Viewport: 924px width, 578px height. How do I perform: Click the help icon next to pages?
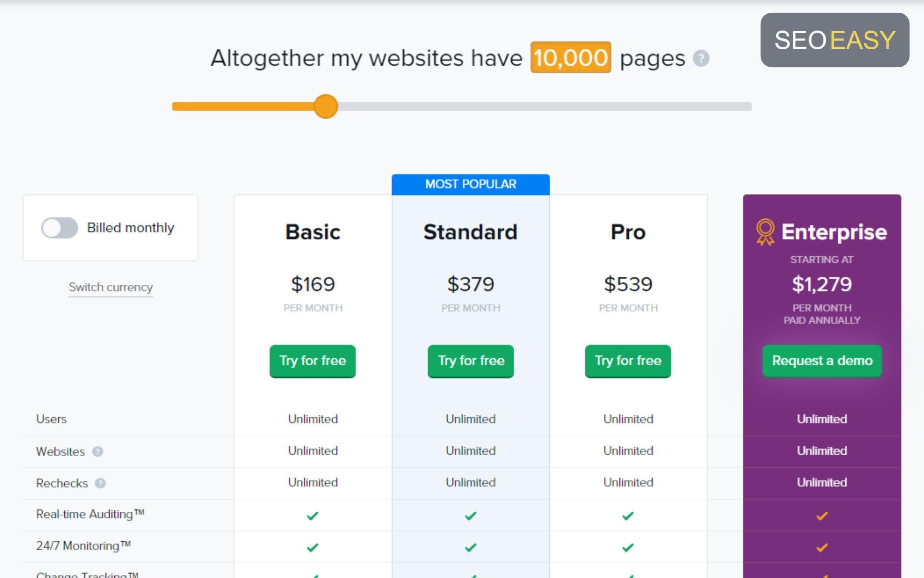click(x=701, y=59)
